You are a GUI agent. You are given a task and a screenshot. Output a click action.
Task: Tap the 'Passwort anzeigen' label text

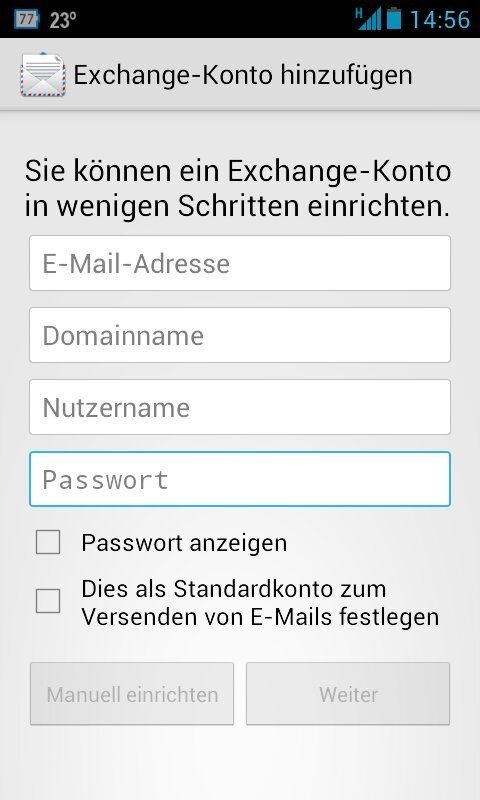pyautogui.click(x=184, y=542)
